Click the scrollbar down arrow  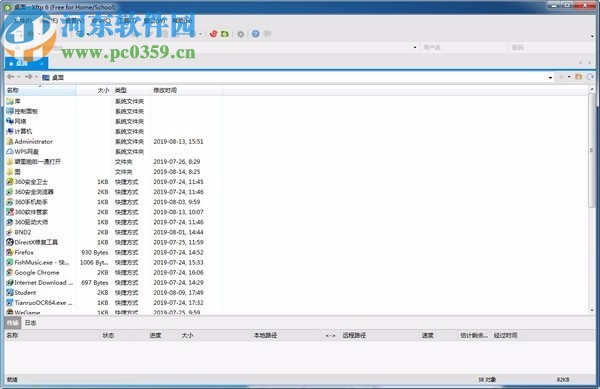click(x=592, y=310)
